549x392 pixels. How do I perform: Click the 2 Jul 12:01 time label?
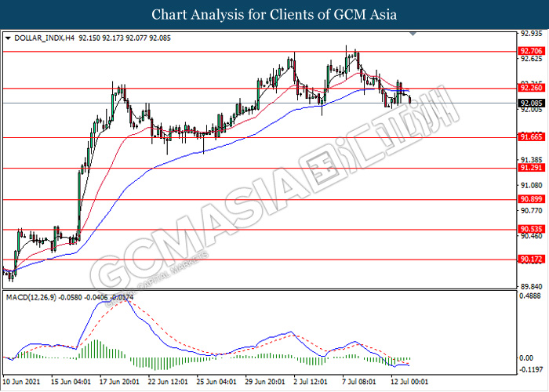pyautogui.click(x=311, y=382)
